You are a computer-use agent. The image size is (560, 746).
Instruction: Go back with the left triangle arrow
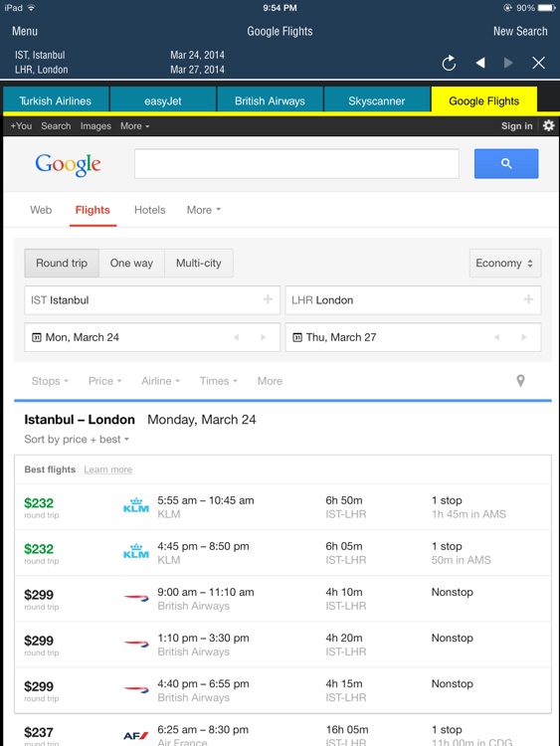tap(480, 63)
